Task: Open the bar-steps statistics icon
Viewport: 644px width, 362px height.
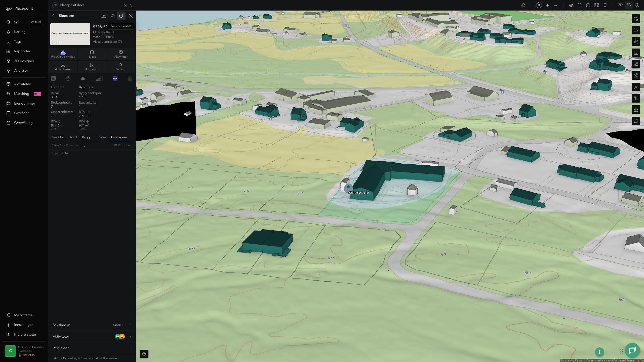Action: [x=99, y=79]
